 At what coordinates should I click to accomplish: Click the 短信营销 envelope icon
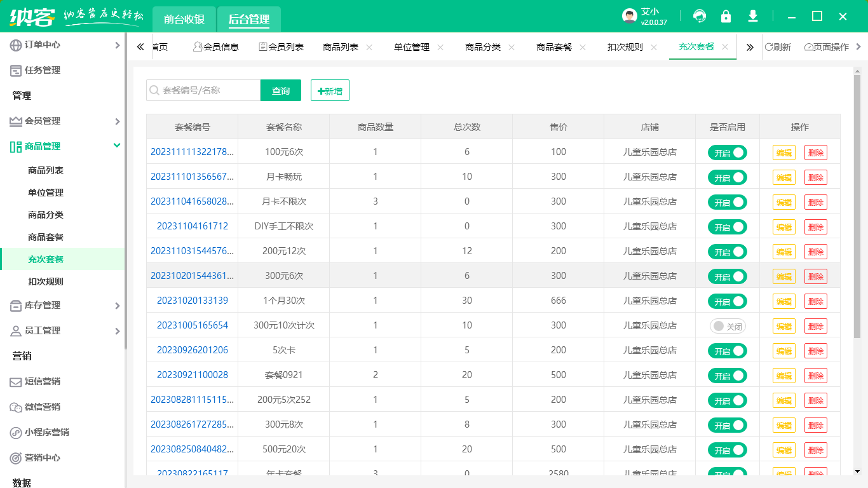pos(15,381)
